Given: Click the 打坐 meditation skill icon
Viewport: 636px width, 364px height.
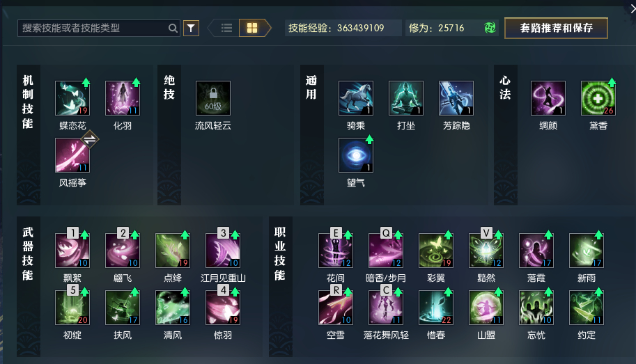Looking at the screenshot, I should click(x=406, y=98).
